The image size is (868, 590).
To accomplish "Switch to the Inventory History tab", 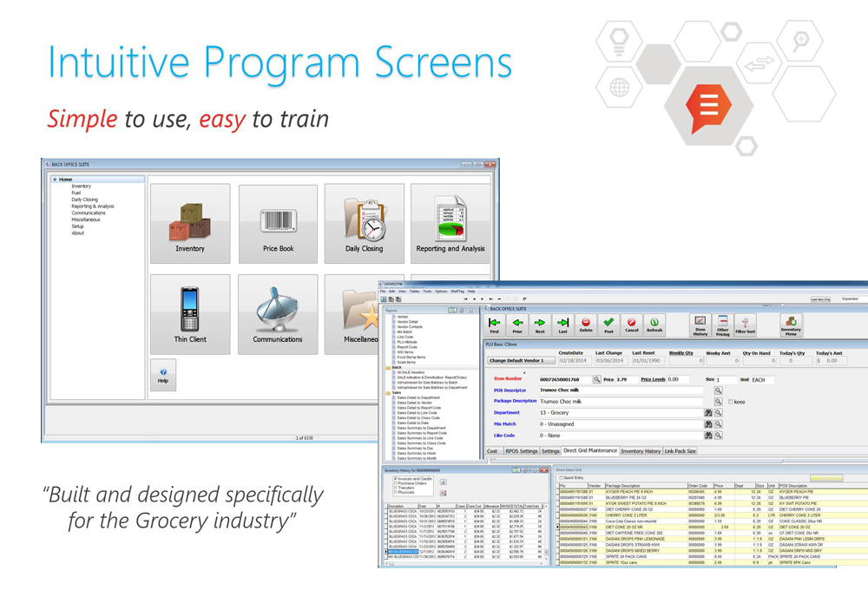I will click(641, 451).
